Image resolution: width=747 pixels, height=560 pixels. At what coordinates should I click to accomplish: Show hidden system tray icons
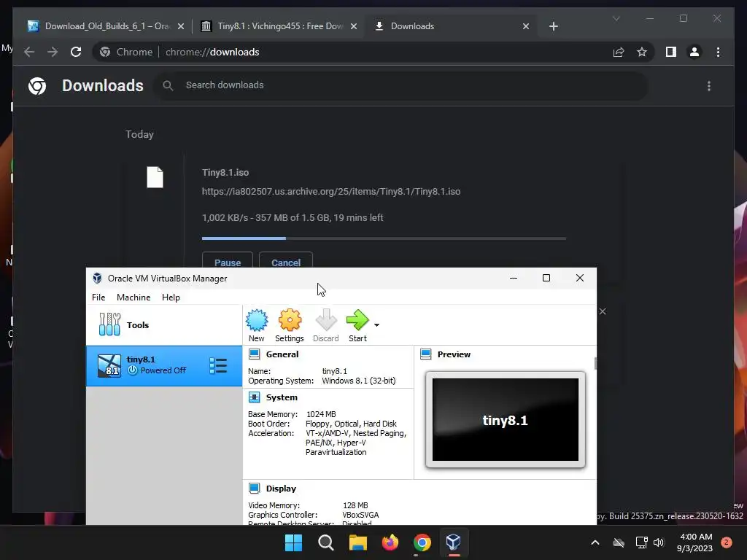[x=595, y=542]
